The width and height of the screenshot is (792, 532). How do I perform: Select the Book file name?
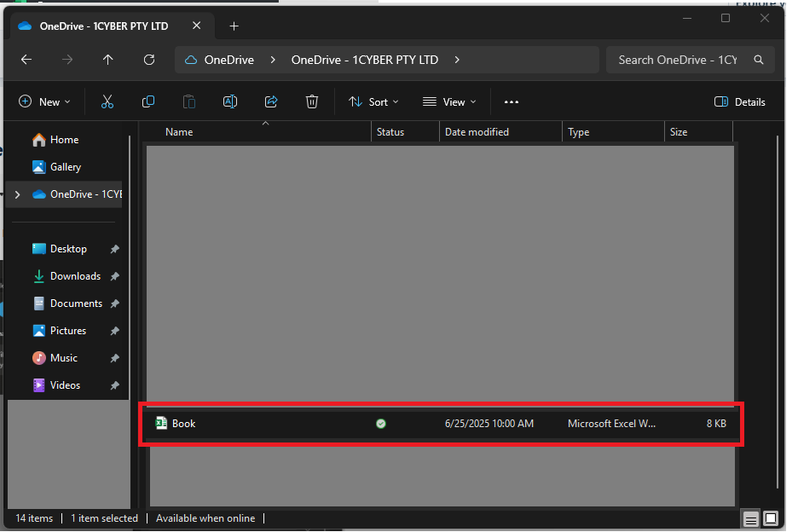tap(183, 424)
